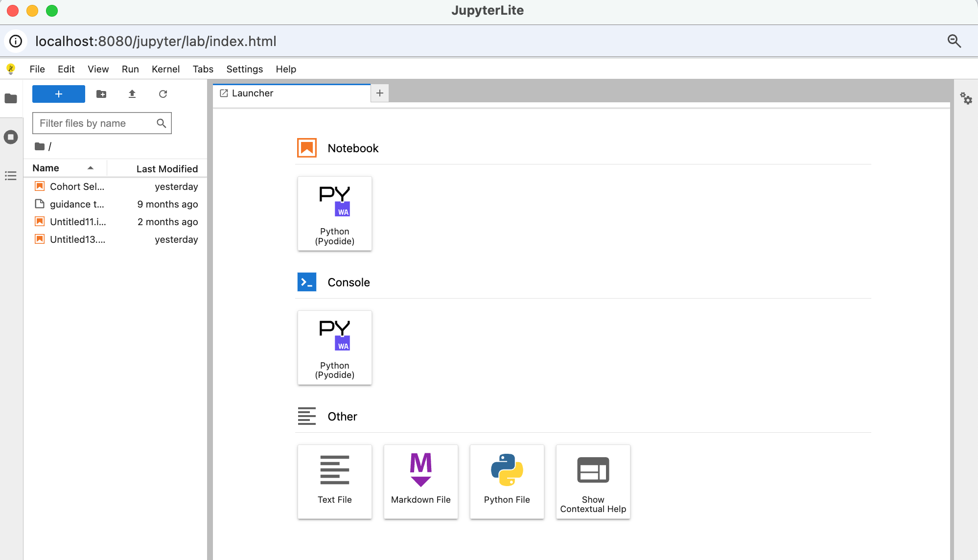978x560 pixels.
Task: Click the JupyterLite logo icon
Action: (11, 69)
